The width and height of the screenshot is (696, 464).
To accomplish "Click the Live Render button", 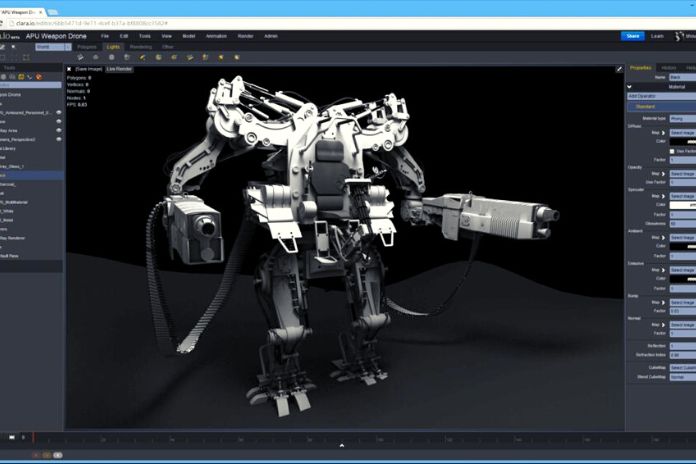I will pos(119,69).
